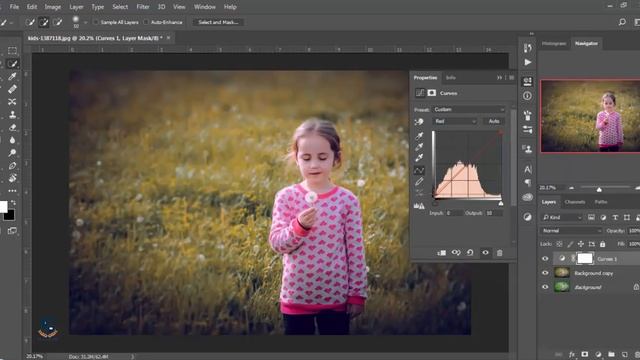Add a layer mask from Layers footer
The width and height of the screenshot is (640, 360).
click(585, 354)
